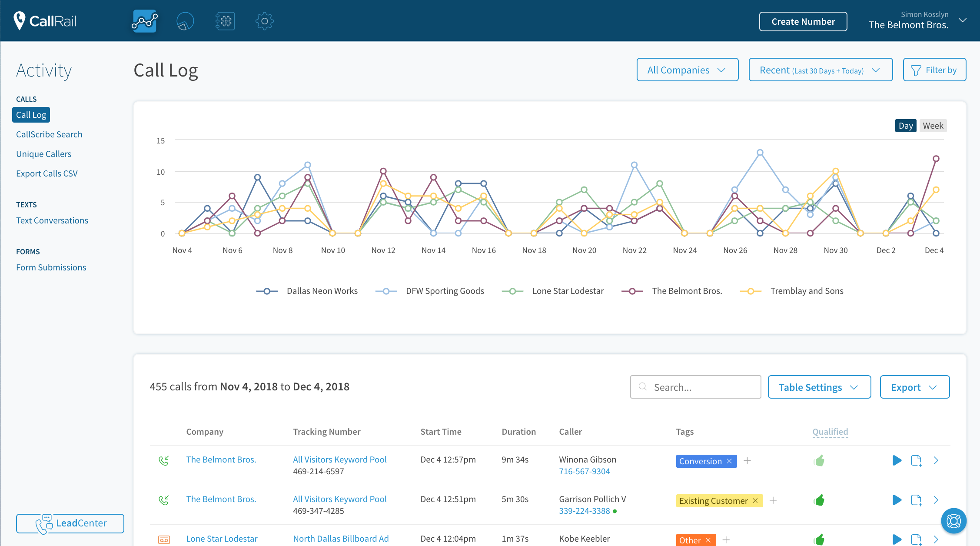Image resolution: width=980 pixels, height=546 pixels.
Task: Play recording for Winona Gibson call
Action: (x=897, y=460)
